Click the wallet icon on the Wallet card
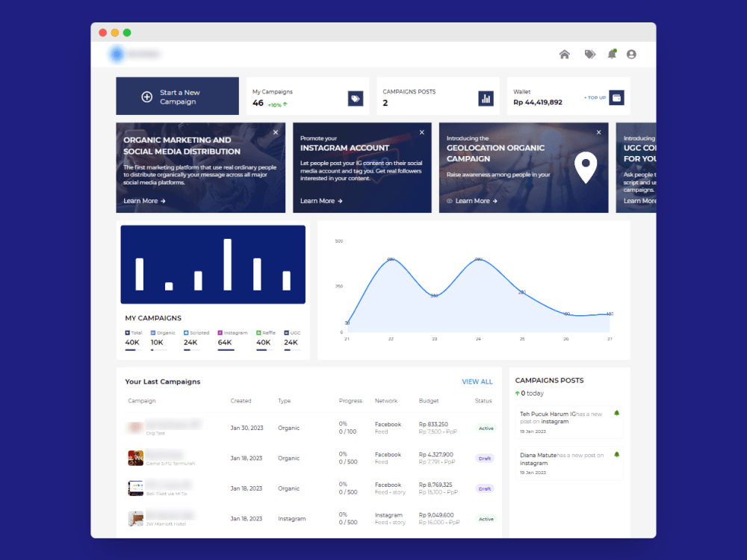The height and width of the screenshot is (560, 747). pyautogui.click(x=617, y=98)
